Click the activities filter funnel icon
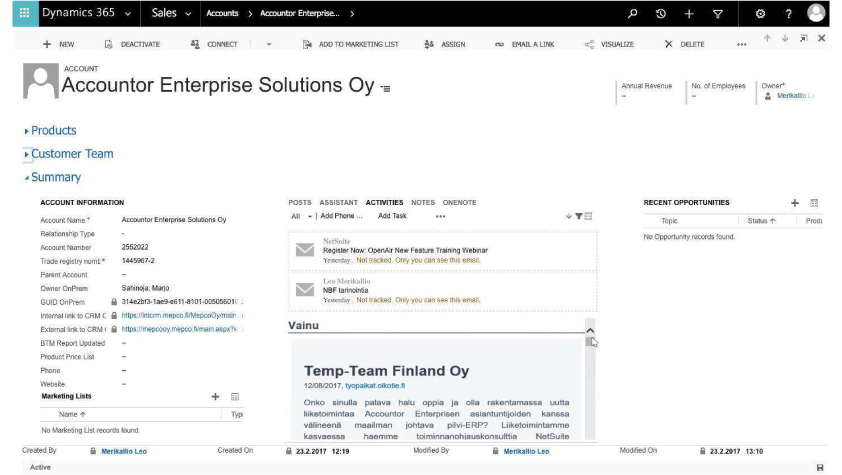 coord(579,216)
